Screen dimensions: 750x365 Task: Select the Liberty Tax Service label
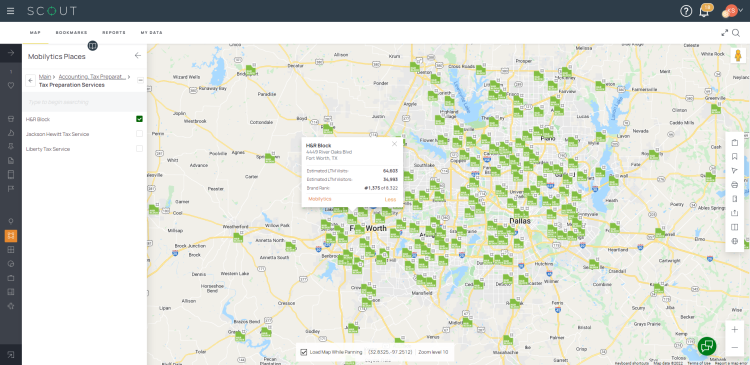click(48, 149)
